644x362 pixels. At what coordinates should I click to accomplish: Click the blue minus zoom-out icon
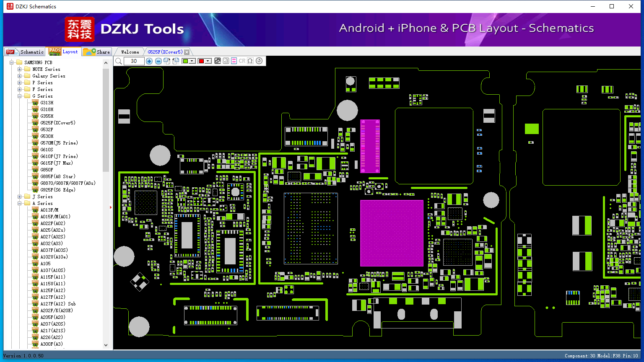coord(158,61)
